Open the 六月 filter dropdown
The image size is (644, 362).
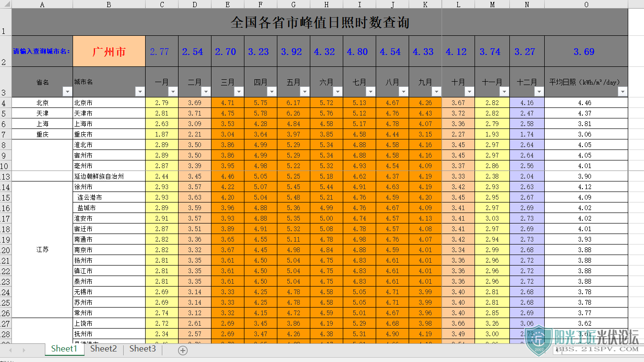click(x=338, y=92)
